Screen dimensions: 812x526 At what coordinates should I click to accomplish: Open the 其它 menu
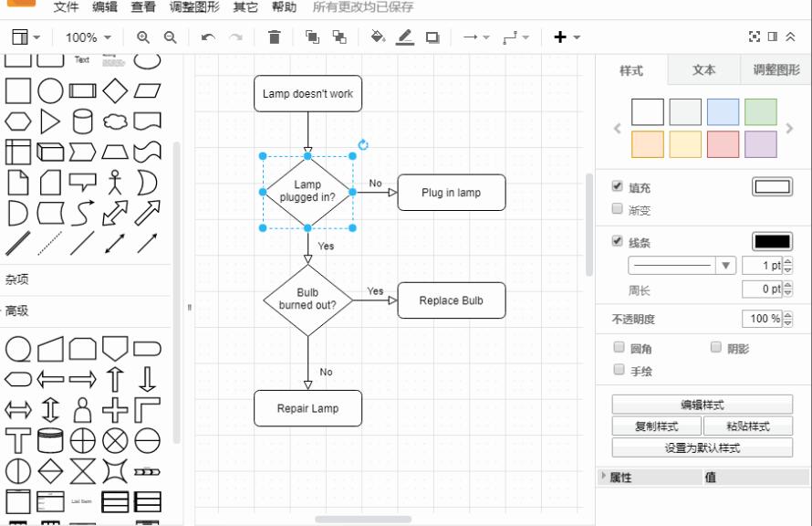[x=245, y=7]
